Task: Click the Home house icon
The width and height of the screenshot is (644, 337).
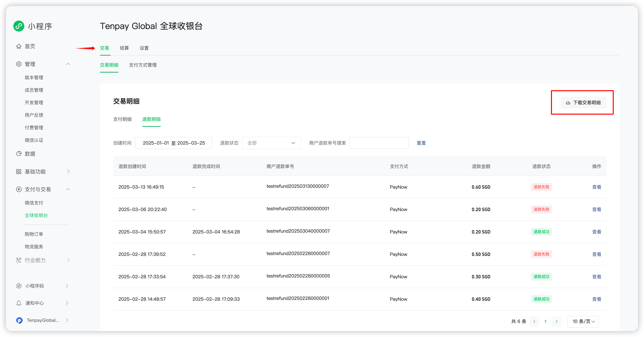Action: pos(19,46)
